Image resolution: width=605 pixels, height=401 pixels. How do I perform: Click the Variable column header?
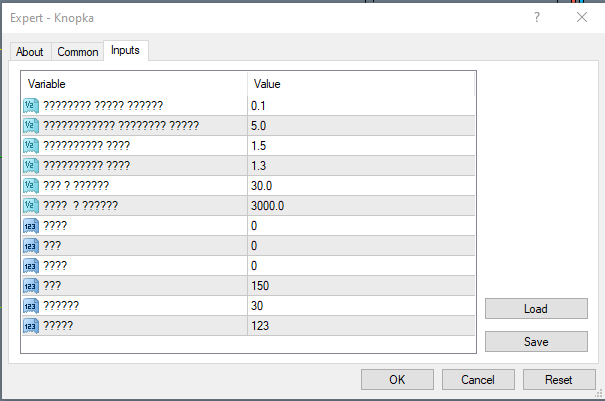tap(135, 84)
